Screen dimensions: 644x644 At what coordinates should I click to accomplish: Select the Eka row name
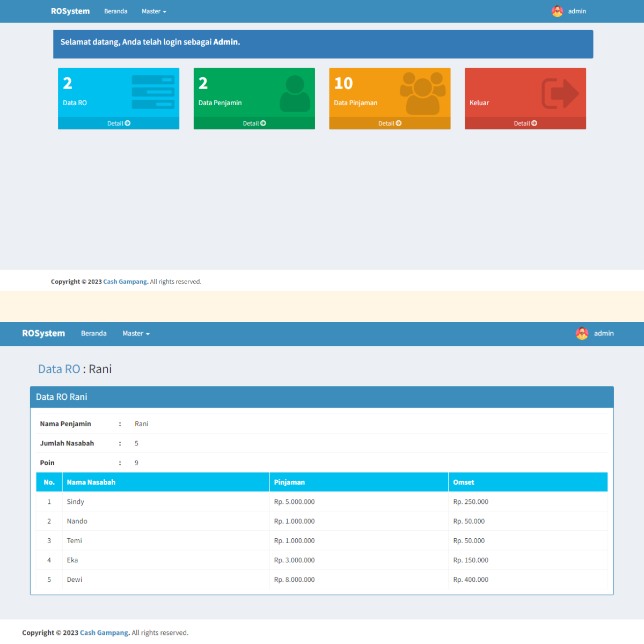pyautogui.click(x=72, y=560)
